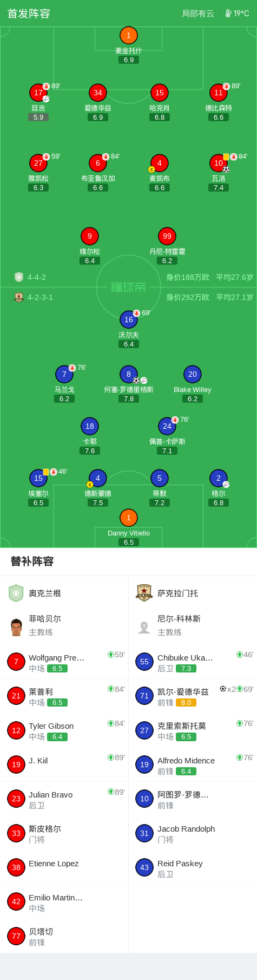Click 4-4-2 formation label
The width and height of the screenshot is (257, 980).
coord(37,277)
